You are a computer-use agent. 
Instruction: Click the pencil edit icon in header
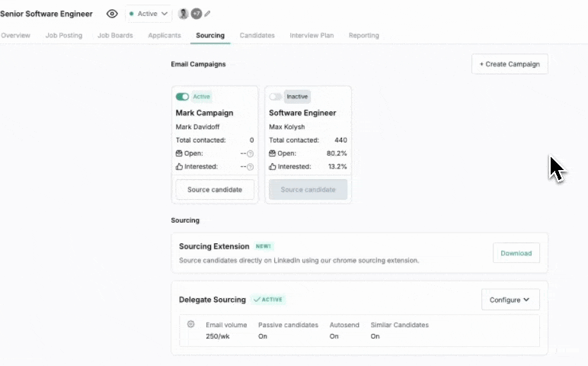[x=208, y=14]
